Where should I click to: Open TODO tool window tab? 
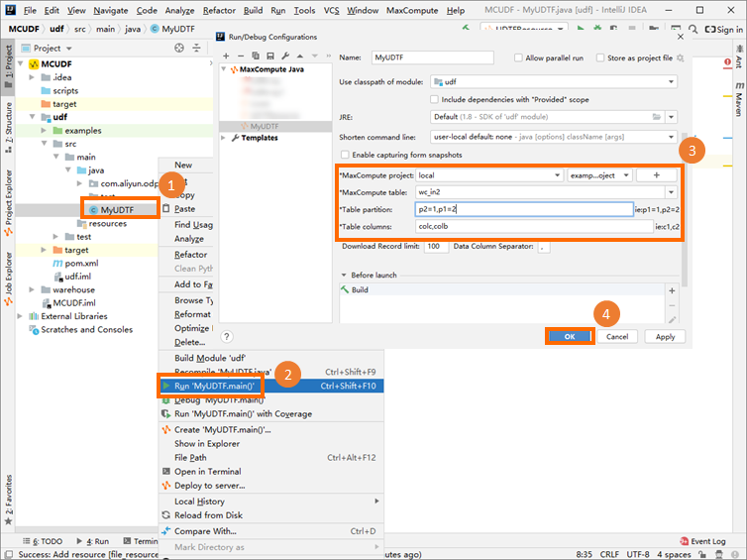coord(43,541)
